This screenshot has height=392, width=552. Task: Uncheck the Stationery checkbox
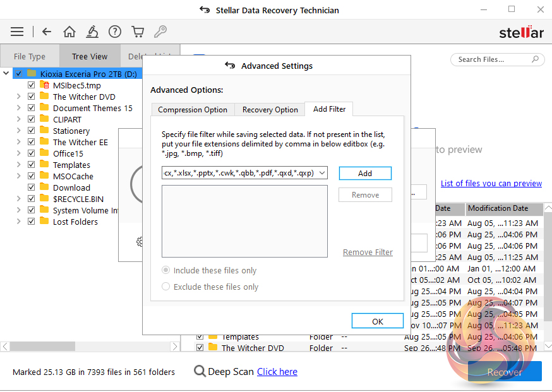coord(32,131)
